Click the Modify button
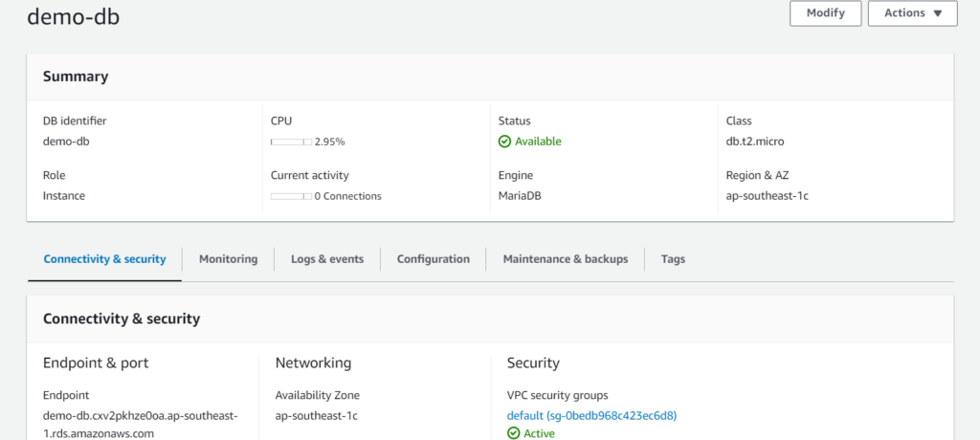Screen dimensions: 980x440 pyautogui.click(x=826, y=13)
